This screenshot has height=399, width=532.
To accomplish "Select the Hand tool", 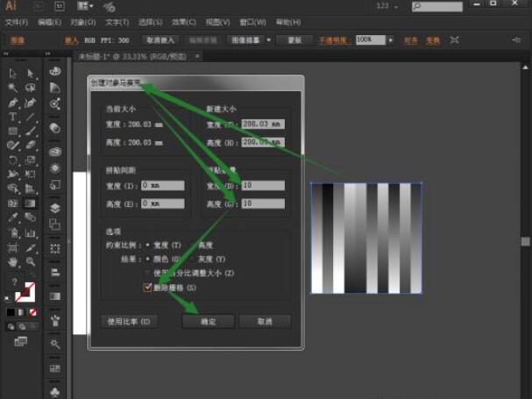I will 13,262.
